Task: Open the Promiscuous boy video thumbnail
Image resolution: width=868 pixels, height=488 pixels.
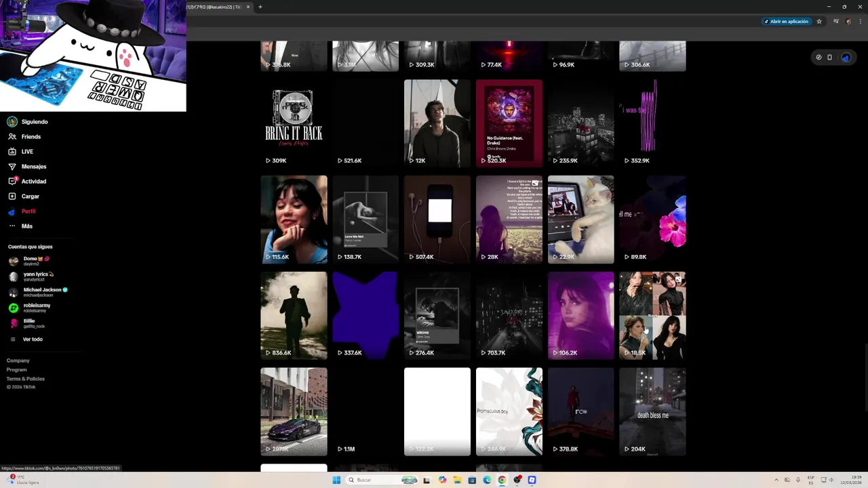Action: coord(509,412)
